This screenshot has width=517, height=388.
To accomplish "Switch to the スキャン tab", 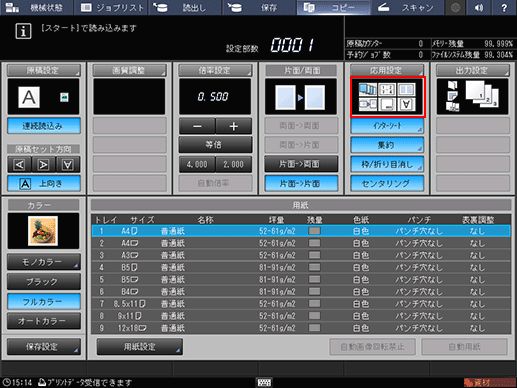I will [407, 7].
